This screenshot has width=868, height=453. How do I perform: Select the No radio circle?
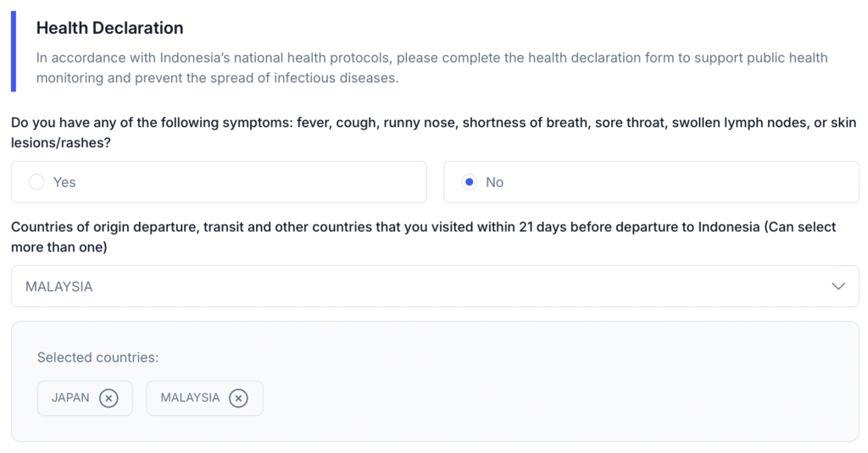pyautogui.click(x=469, y=182)
